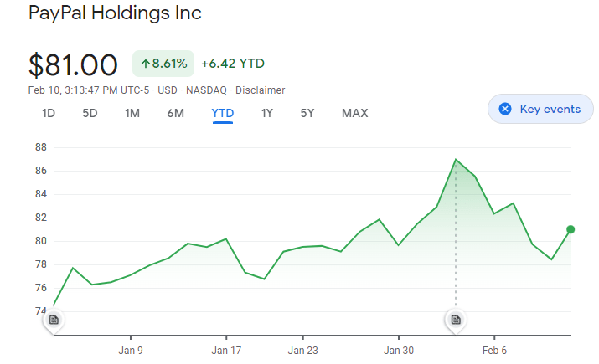This screenshot has height=364, width=599.
Task: Click the news document icon near Feb 3
Action: point(456,320)
